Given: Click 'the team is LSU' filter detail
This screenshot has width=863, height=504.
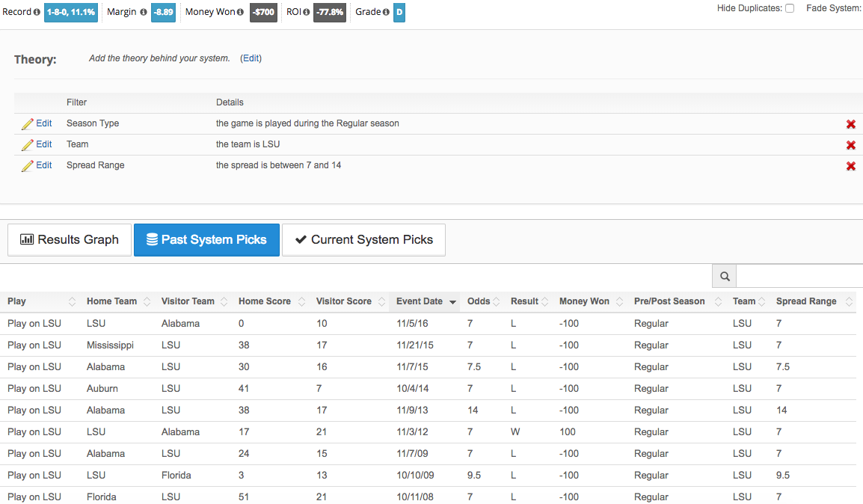Looking at the screenshot, I should pyautogui.click(x=248, y=144).
